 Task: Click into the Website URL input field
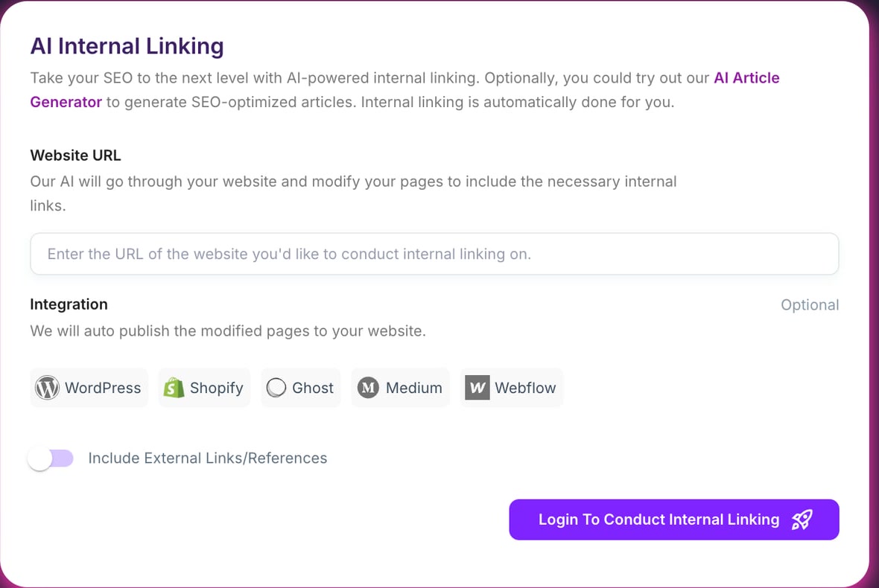point(434,254)
